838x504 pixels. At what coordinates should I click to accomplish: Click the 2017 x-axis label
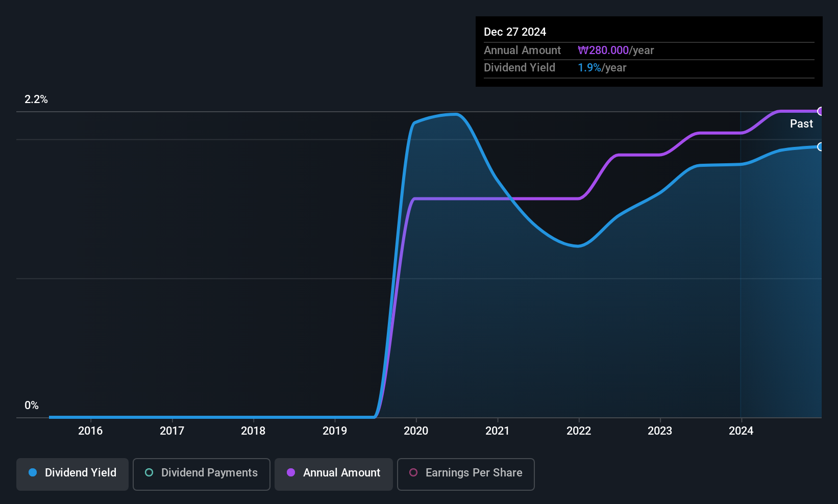172,431
